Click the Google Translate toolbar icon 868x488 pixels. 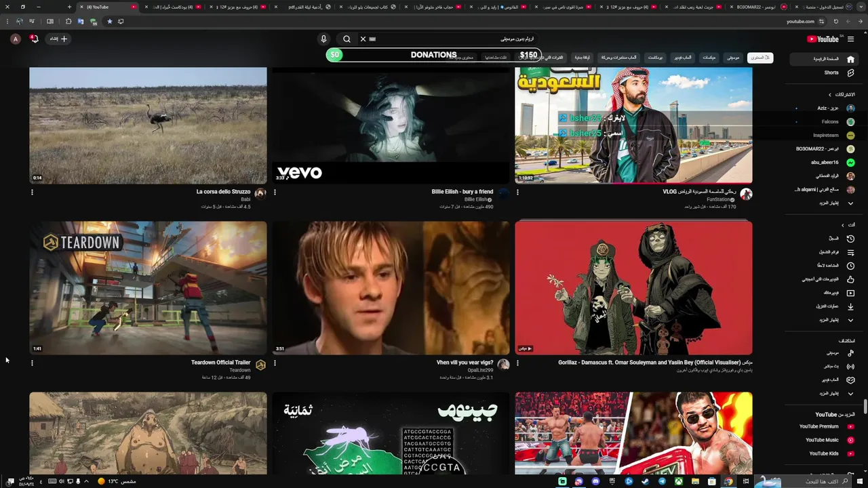coord(80,22)
